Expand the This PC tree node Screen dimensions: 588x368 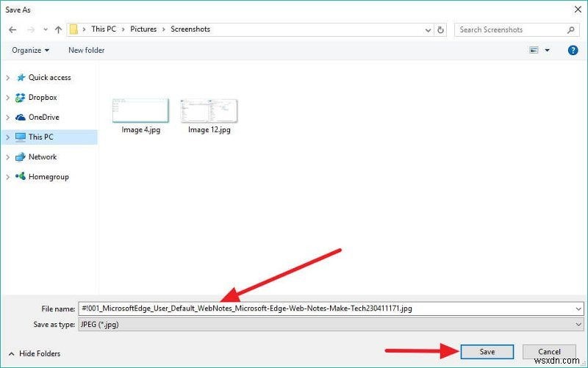(7, 137)
